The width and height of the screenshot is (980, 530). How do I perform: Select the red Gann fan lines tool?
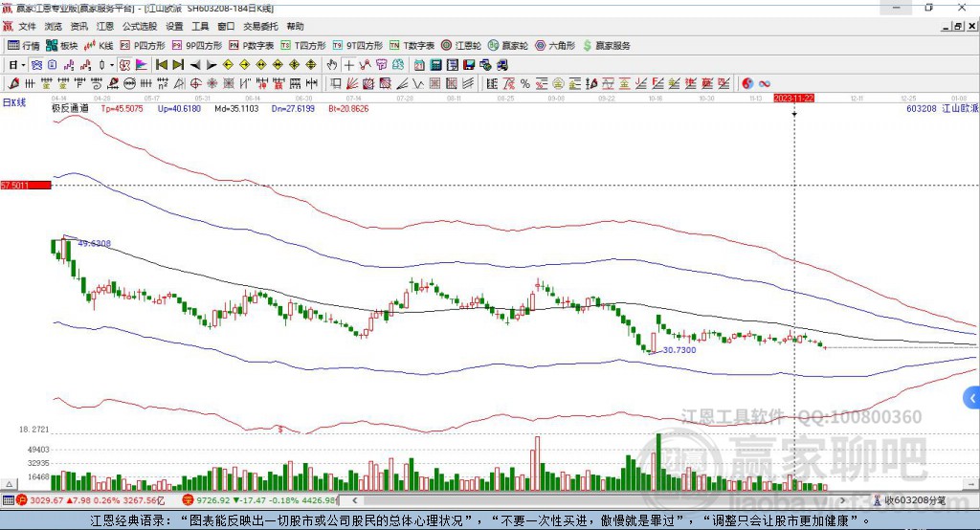pos(352,83)
